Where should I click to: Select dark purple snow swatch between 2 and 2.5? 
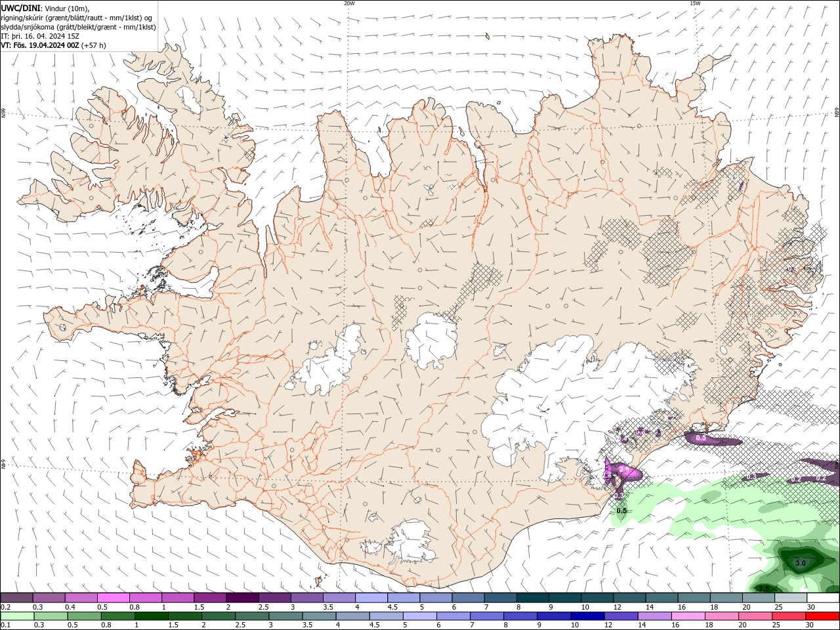242,598
